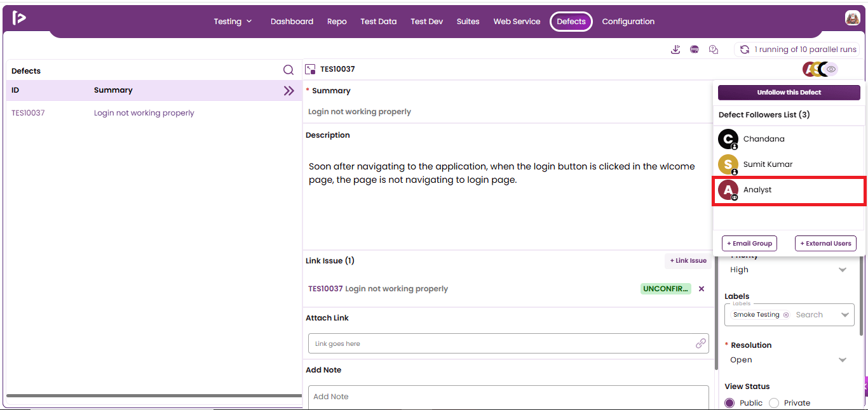The height and width of the screenshot is (410, 868).
Task: Remove the linked issue TES10037
Action: pyautogui.click(x=702, y=289)
